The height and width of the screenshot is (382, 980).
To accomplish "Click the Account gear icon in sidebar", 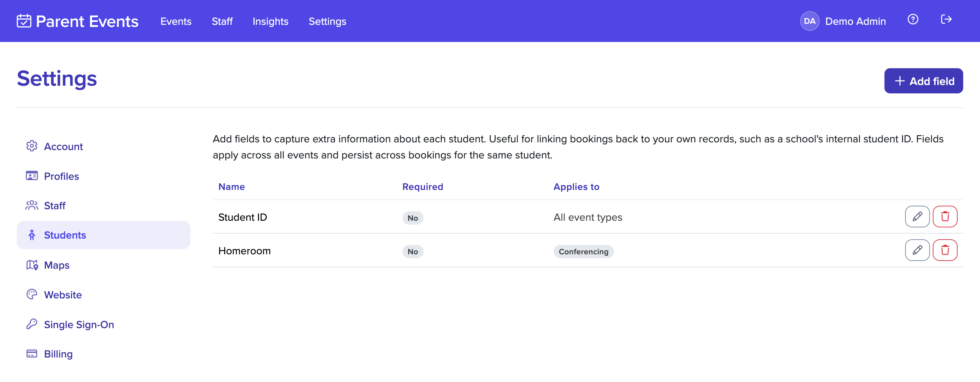I will coord(31,146).
